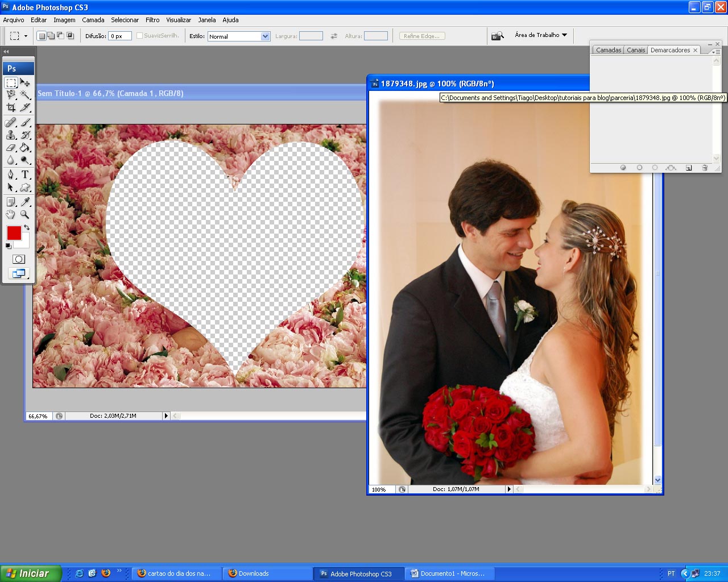Switch to the Camadas tab

pos(608,50)
